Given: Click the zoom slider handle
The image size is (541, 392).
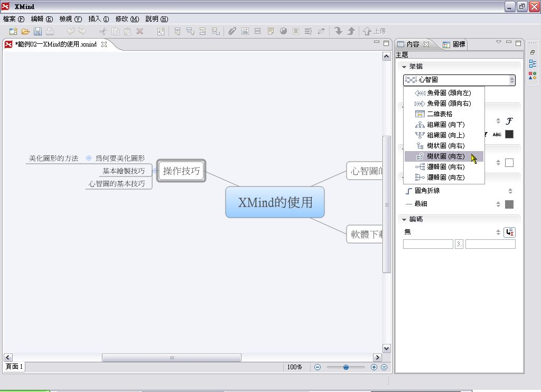Looking at the screenshot, I should pyautogui.click(x=346, y=367).
